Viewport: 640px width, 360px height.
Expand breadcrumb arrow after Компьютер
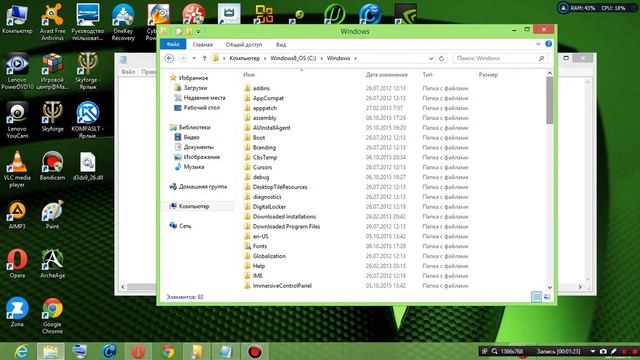pos(265,58)
